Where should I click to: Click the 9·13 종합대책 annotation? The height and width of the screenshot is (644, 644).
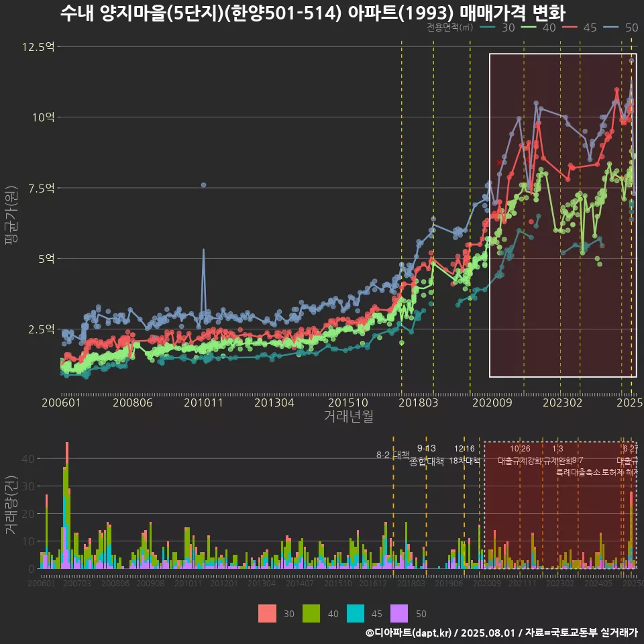click(x=427, y=455)
